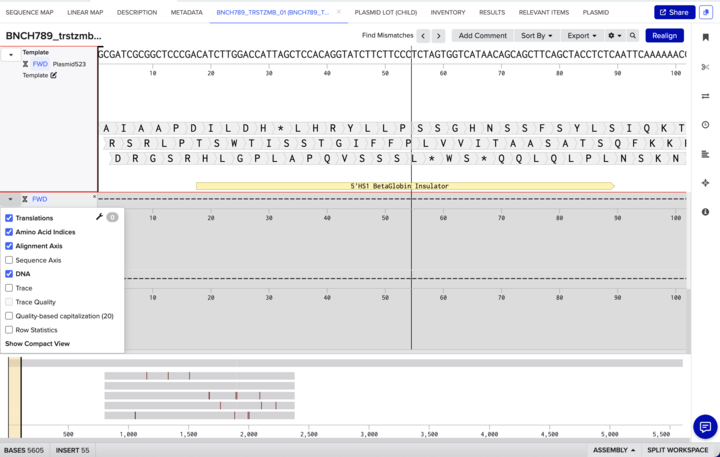Click BASES 5605 in status bar
Screen dimensions: 720x457
[x=24, y=450]
